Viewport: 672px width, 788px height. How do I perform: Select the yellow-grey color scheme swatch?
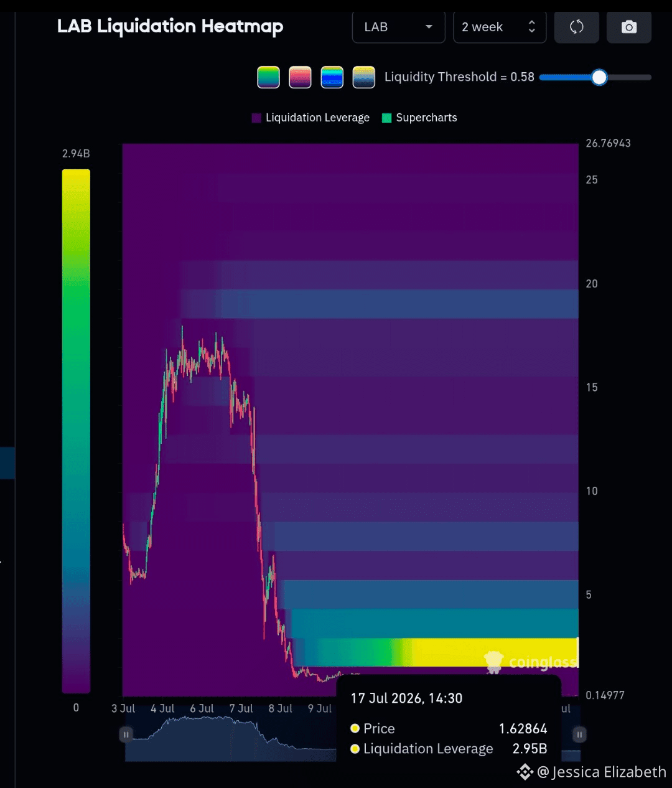coord(363,77)
